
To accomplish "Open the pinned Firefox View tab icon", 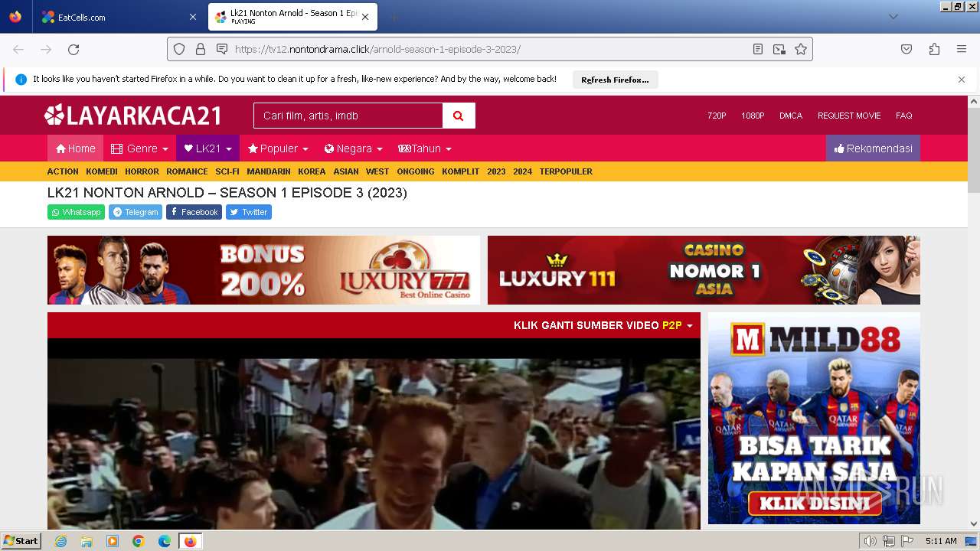I will point(15,17).
